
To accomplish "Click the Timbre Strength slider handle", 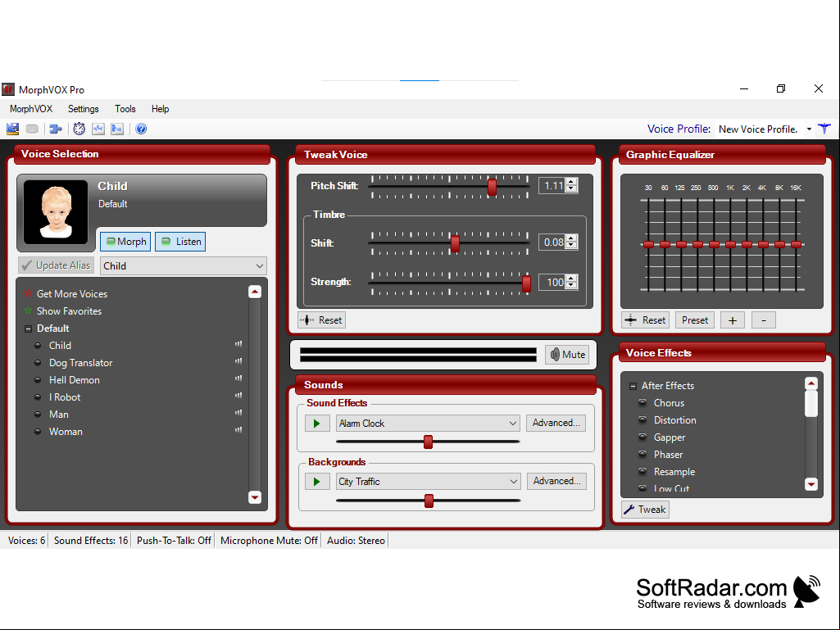I will click(x=527, y=283).
